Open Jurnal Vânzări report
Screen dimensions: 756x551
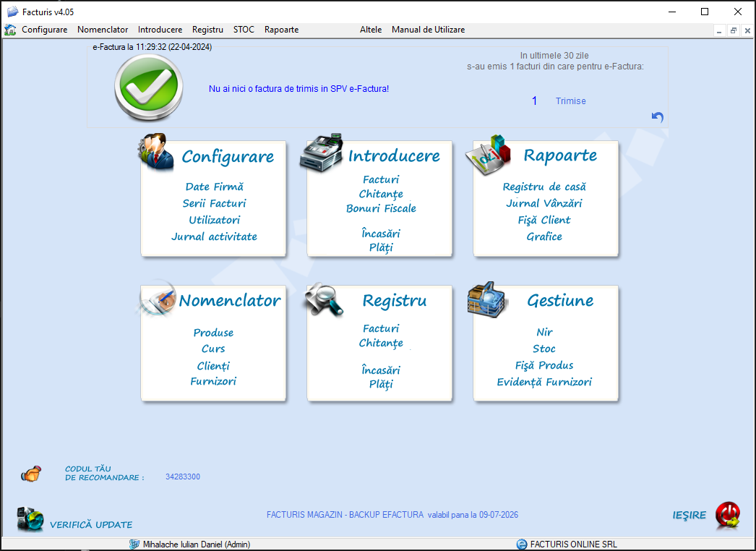point(544,203)
